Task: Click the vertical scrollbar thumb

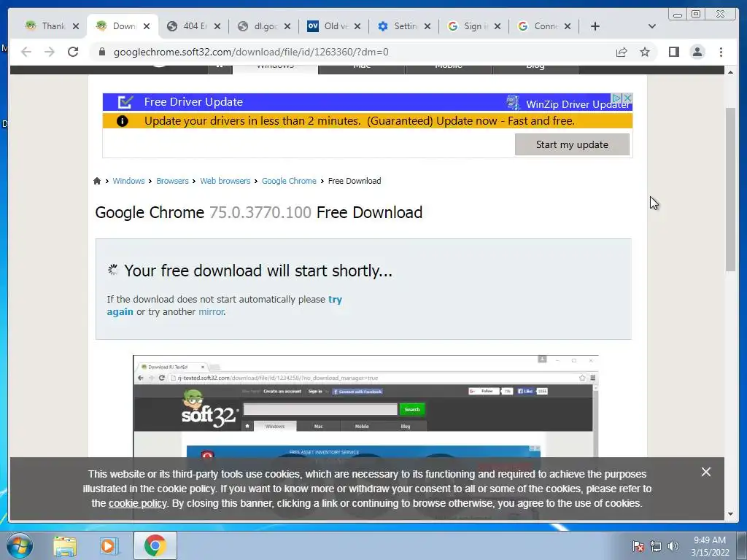Action: pyautogui.click(x=730, y=190)
